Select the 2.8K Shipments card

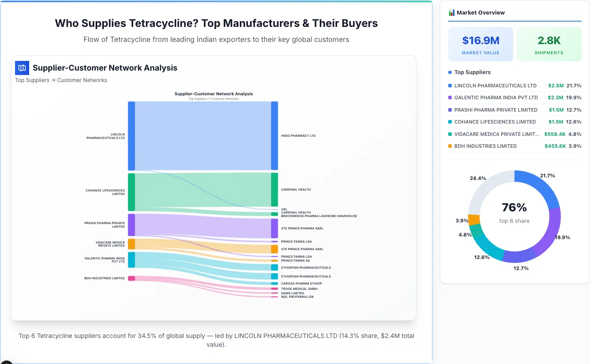pos(549,44)
